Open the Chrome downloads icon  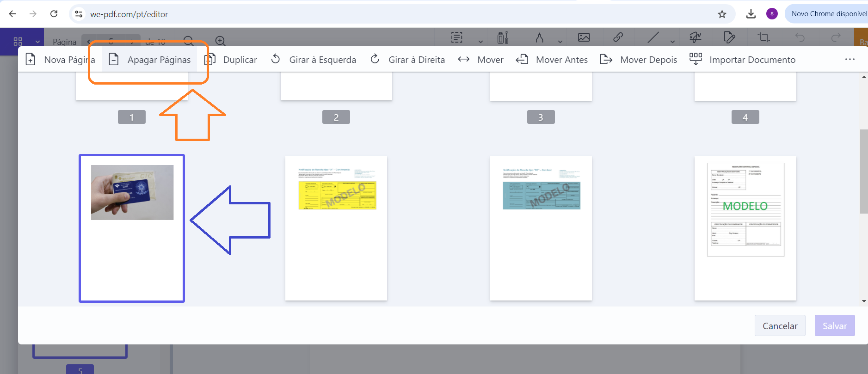coord(751,14)
